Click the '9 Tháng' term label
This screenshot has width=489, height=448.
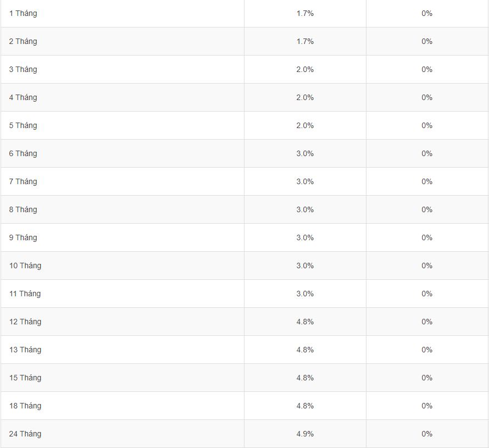23,237
